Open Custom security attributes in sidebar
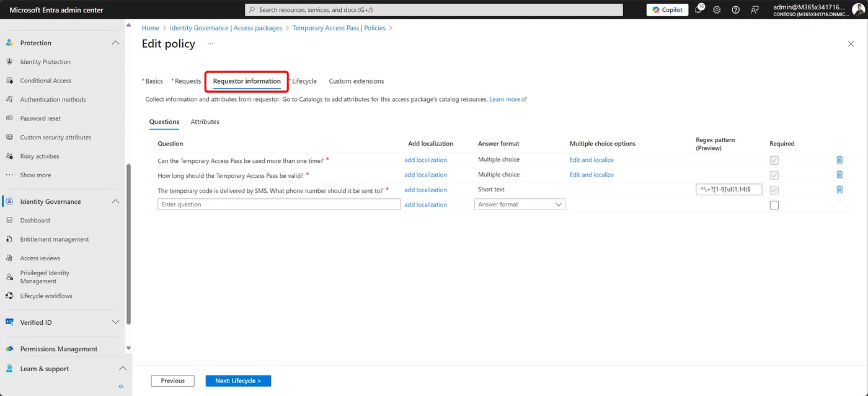Image resolution: width=868 pixels, height=396 pixels. point(56,138)
